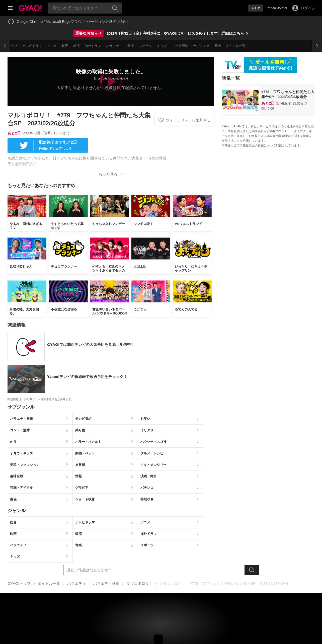
Task: Open 麻雀 subgenre row
Action: point(40,499)
